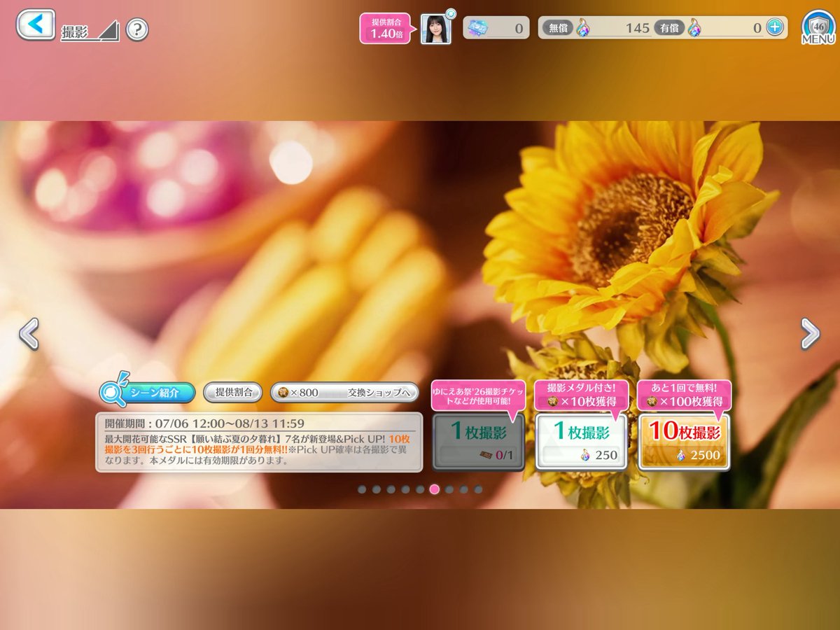Open the 提供割合 rates button
This screenshot has width=840, height=630.
[x=232, y=392]
